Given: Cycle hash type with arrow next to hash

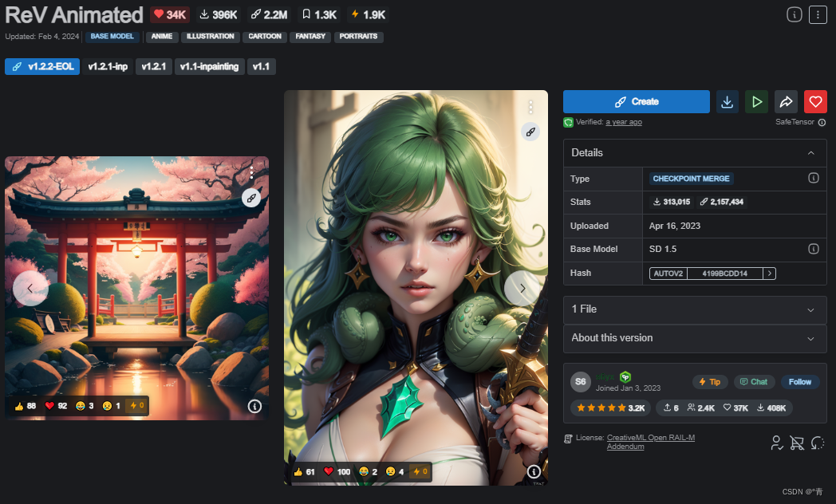Looking at the screenshot, I should coord(769,274).
